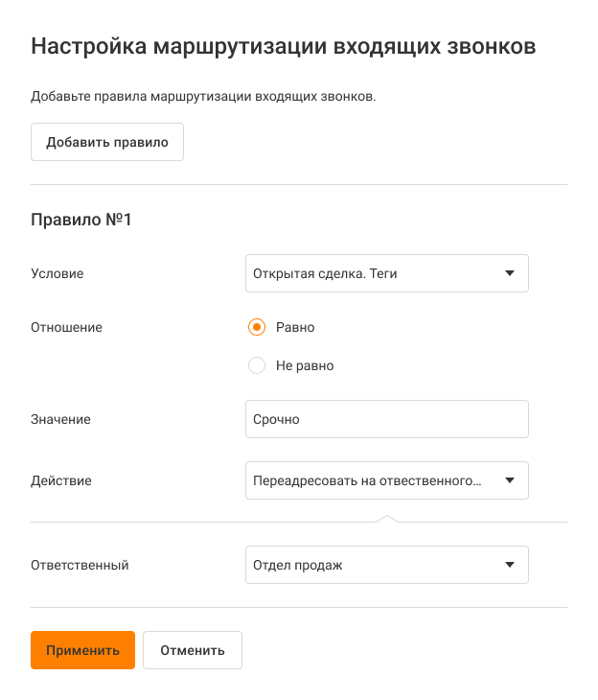Click the arrow icon in Действие dropdown
Image resolution: width=598 pixels, height=700 pixels.
point(510,480)
